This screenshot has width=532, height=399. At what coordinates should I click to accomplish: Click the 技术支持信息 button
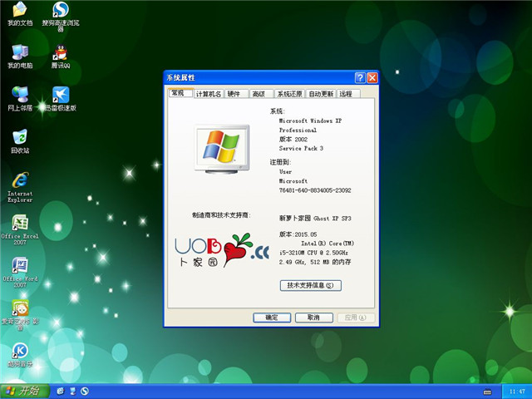click(x=310, y=285)
